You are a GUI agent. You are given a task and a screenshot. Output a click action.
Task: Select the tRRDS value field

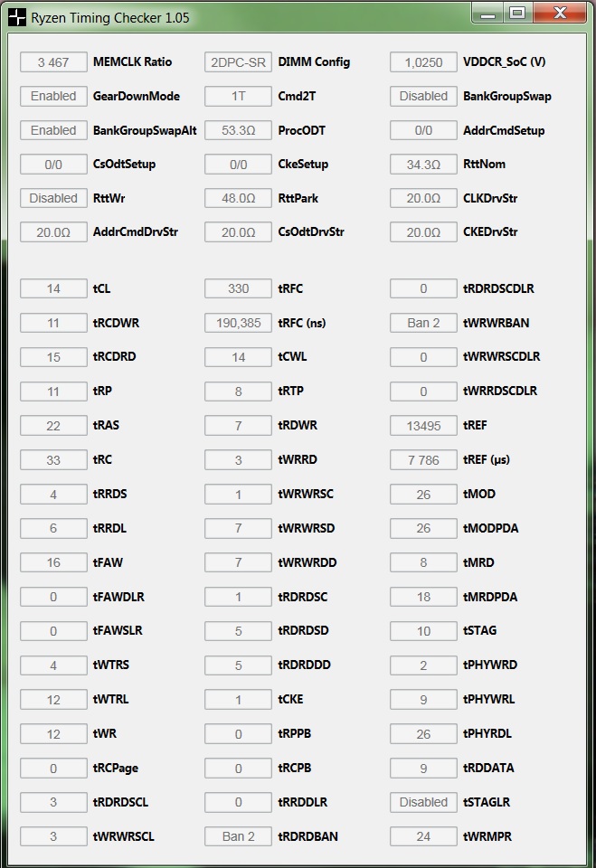[x=53, y=495]
